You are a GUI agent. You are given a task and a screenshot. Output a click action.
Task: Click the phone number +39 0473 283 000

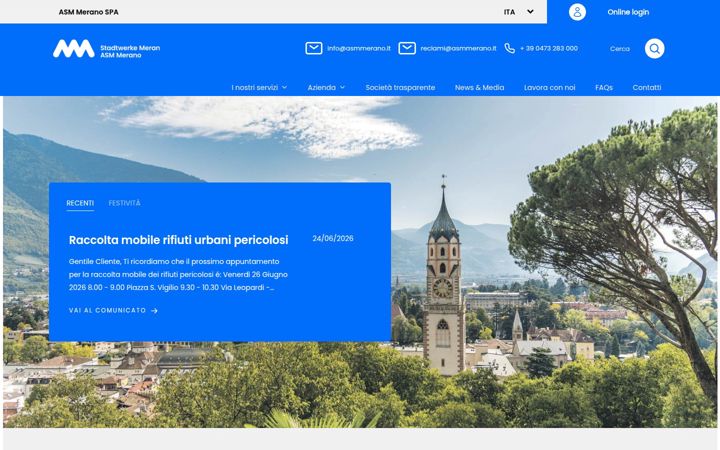[549, 48]
